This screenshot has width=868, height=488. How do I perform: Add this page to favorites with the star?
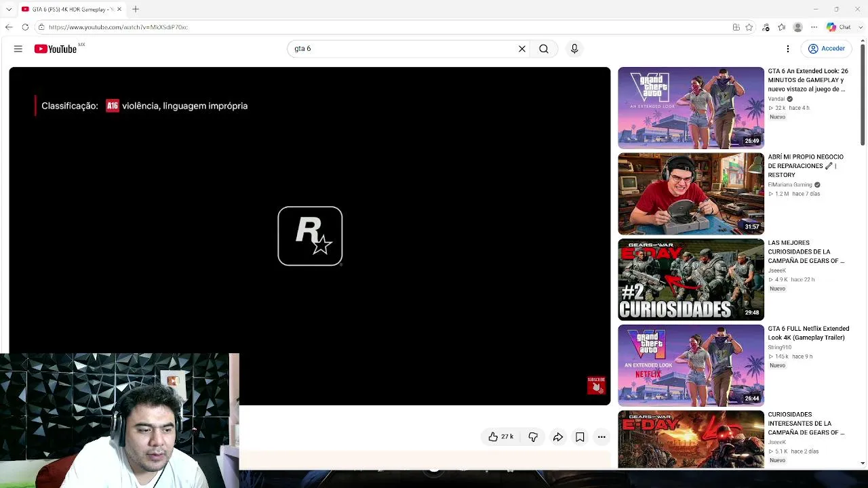point(749,27)
